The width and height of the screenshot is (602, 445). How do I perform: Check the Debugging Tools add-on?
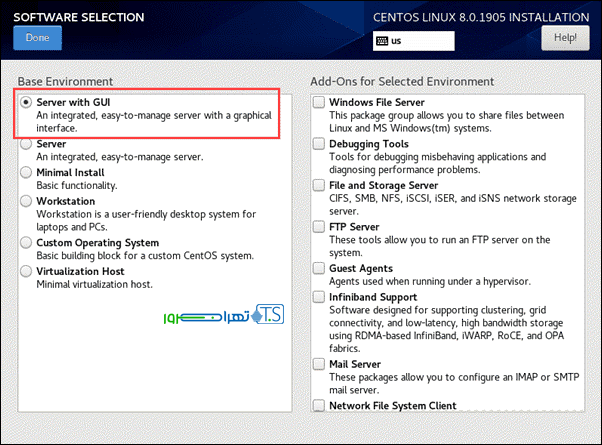318,144
